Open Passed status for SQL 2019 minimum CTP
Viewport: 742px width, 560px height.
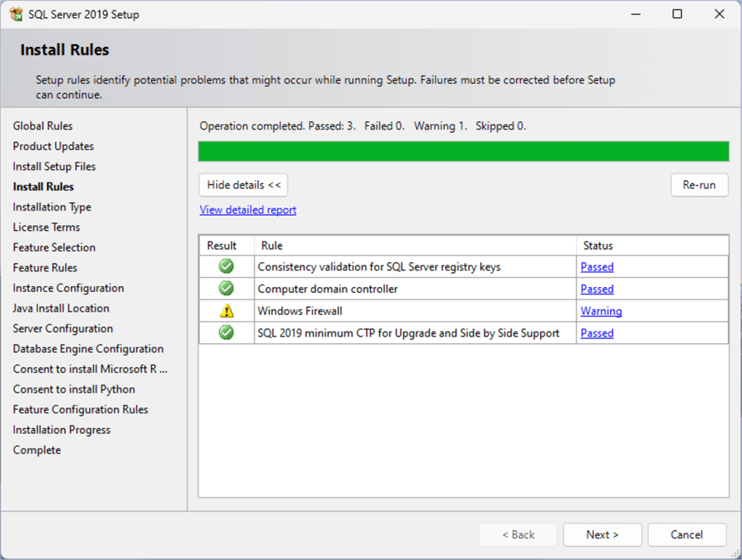click(597, 333)
